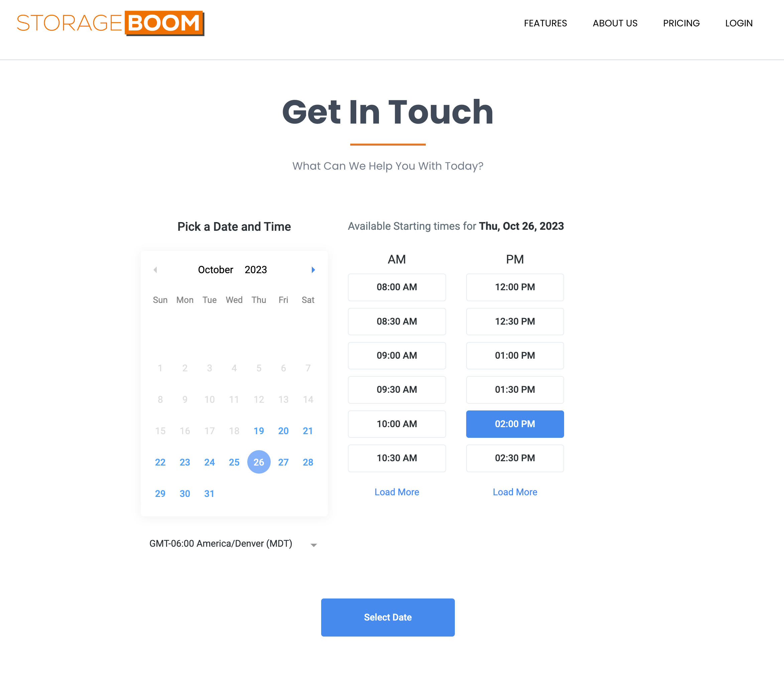Expand PM available times Load More
Viewport: 784px width, 698px height.
(x=514, y=491)
